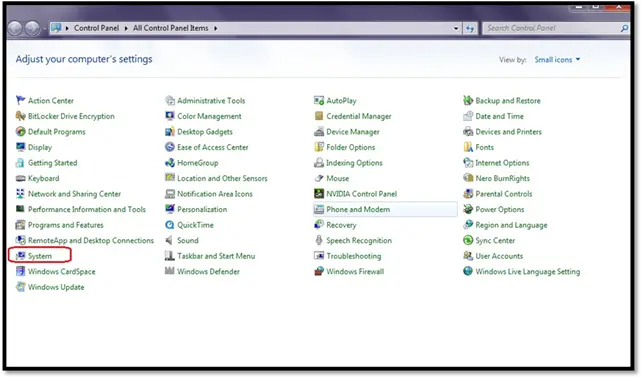642x377 pixels.
Task: Open the Mouse icon
Action: [319, 178]
